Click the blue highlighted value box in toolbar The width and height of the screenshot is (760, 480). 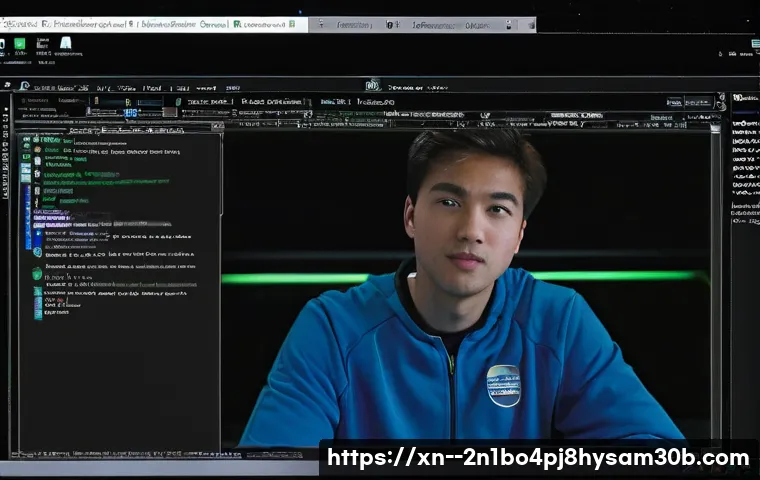130,113
